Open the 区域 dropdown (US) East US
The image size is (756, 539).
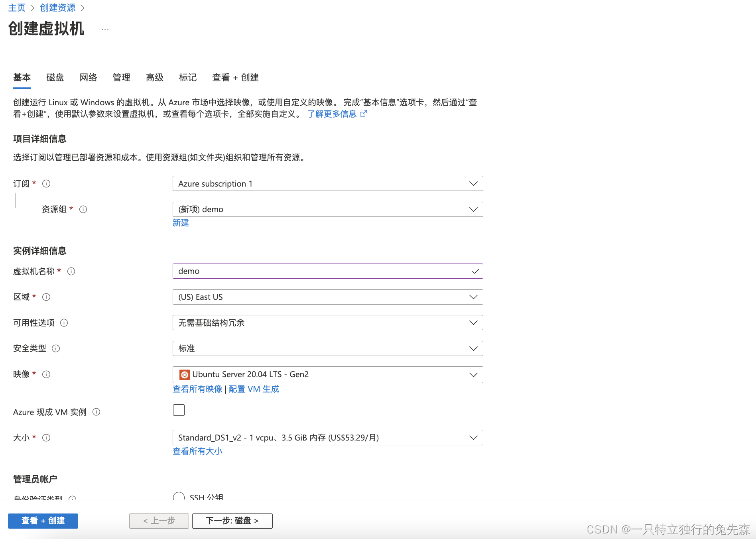[x=328, y=297]
